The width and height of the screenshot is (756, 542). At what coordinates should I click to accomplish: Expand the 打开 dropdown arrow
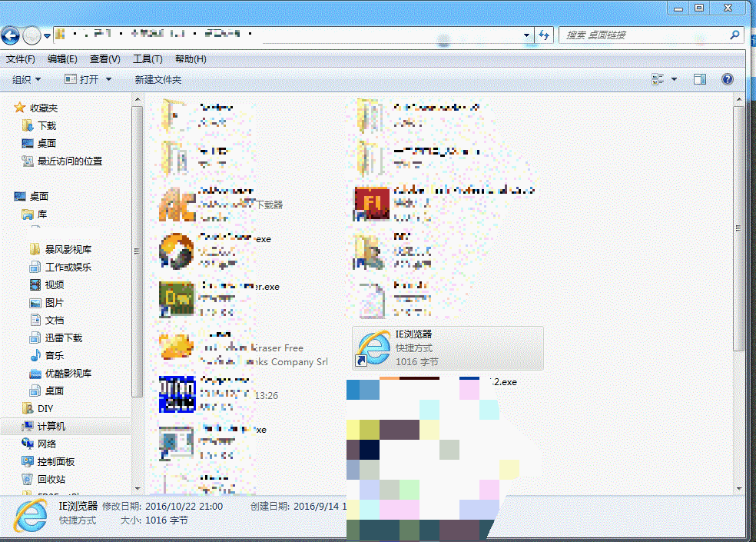point(108,80)
